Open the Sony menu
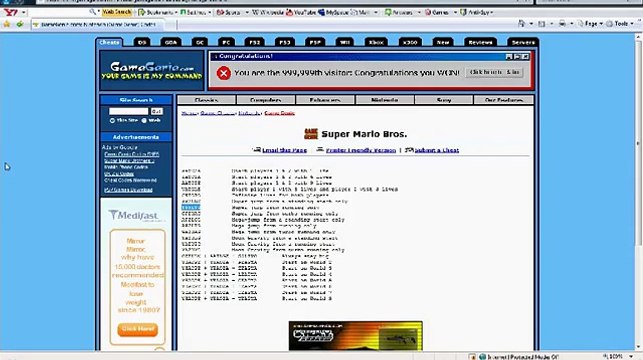643x360 pixels. 444,100
